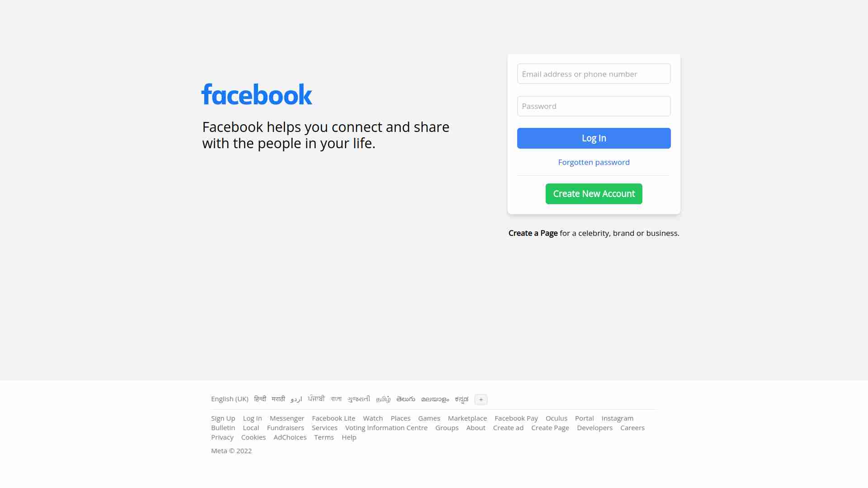Expand additional language options with +
This screenshot has height=488, width=868.
pyautogui.click(x=481, y=399)
